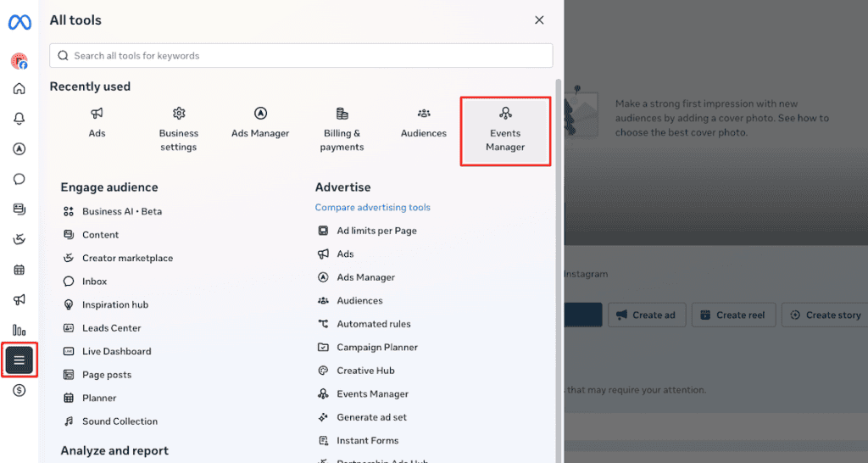Open Ads under Advertise list

point(336,254)
